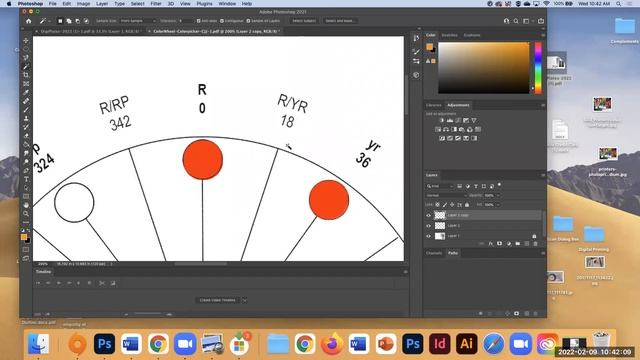Open the Filter menu
Viewport: 640px width, 360px height.
pos(156,4)
